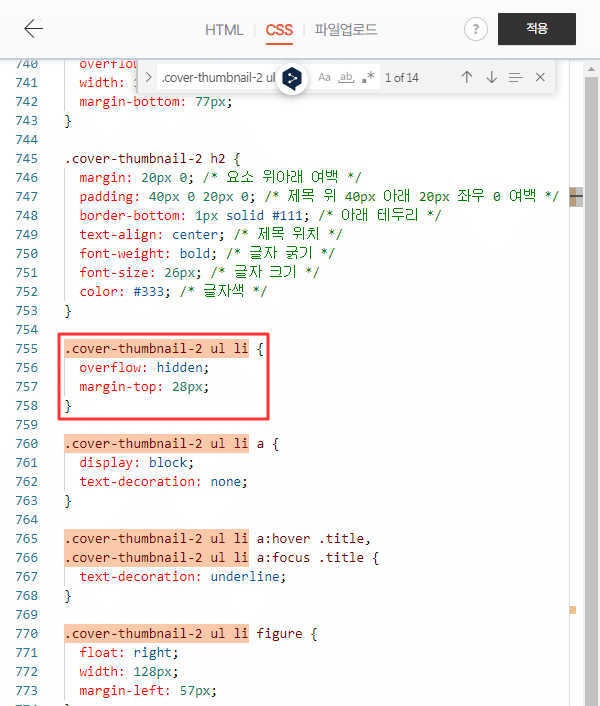Image resolution: width=600 pixels, height=706 pixels.
Task: Select the CSS tab
Action: click(x=279, y=30)
